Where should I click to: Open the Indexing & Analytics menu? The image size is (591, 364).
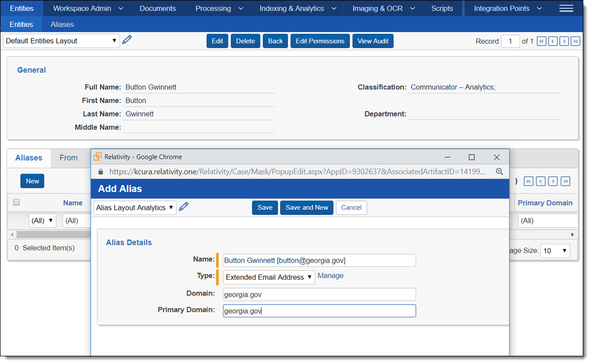(x=298, y=8)
